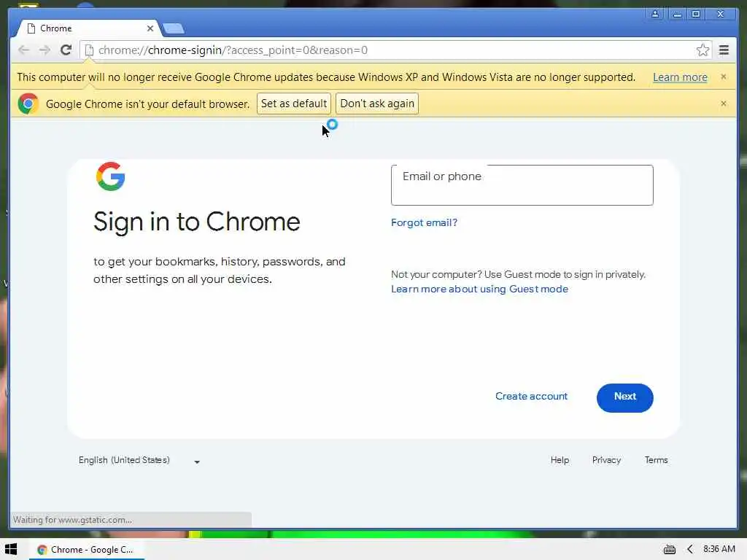Close the Chrome tab
Screen dimensions: 747x560
pyautogui.click(x=150, y=28)
